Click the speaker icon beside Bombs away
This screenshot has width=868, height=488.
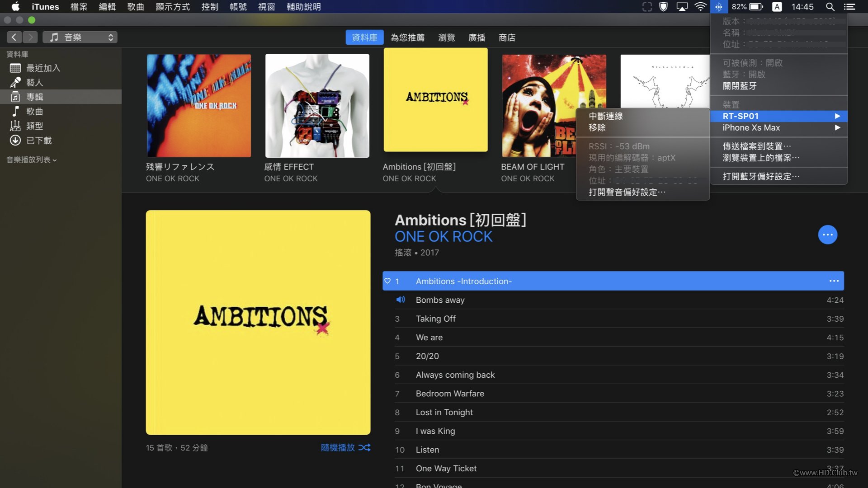point(401,300)
